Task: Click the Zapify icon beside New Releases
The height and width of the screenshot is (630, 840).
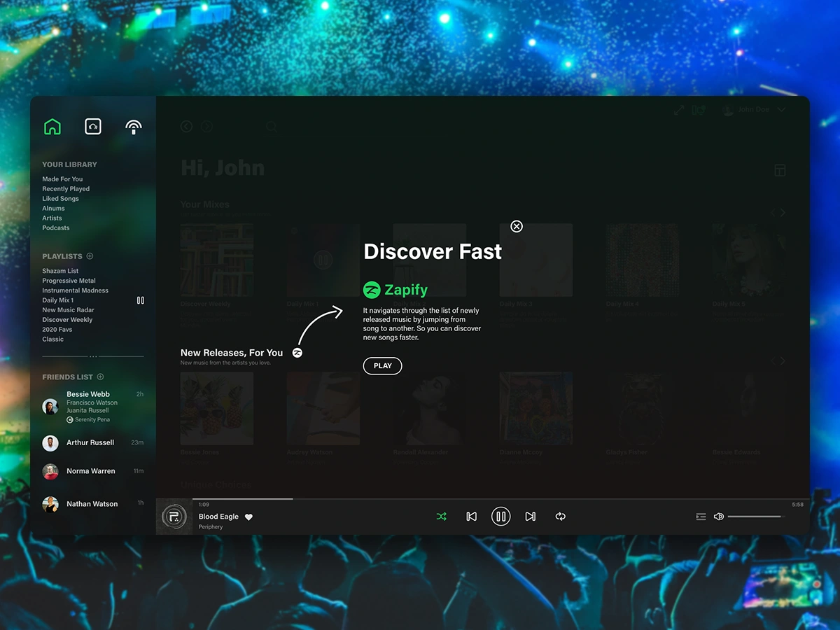Action: 297,353
